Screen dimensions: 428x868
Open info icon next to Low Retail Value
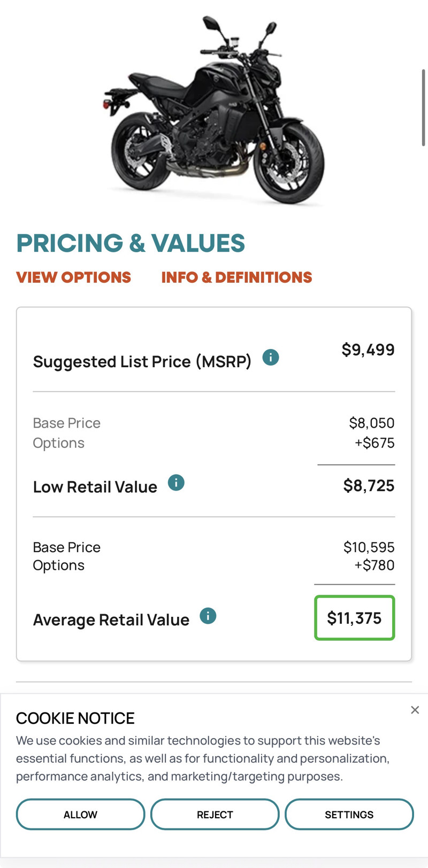[x=176, y=483]
